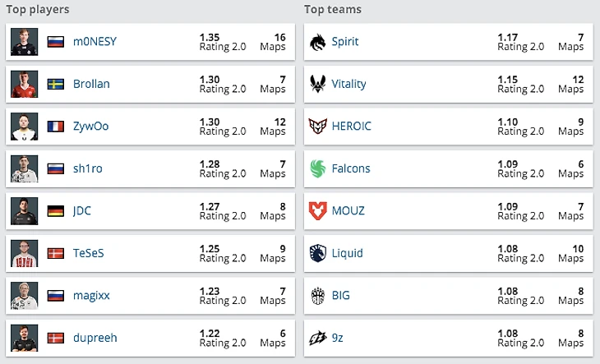Image resolution: width=600 pixels, height=364 pixels.
Task: Click the 9z team logo icon
Action: tap(318, 338)
